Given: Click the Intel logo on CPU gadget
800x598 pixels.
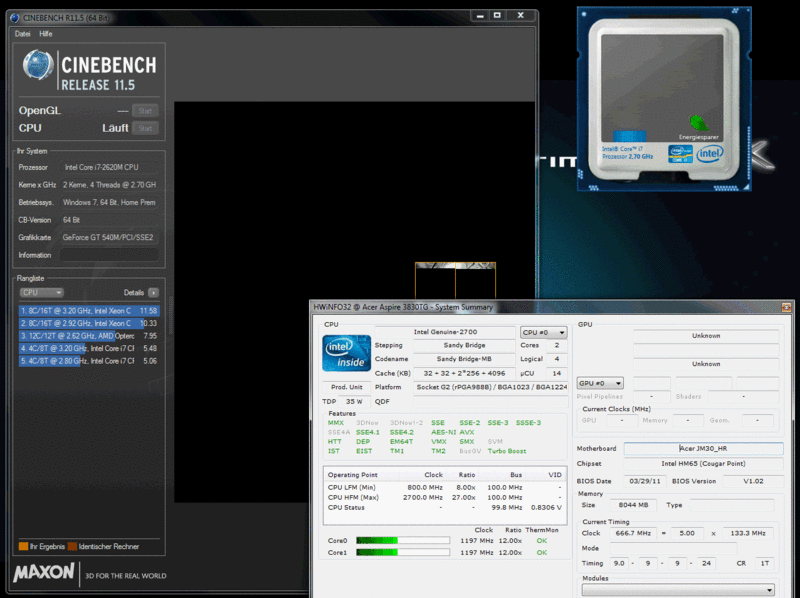Looking at the screenshot, I should [710, 153].
